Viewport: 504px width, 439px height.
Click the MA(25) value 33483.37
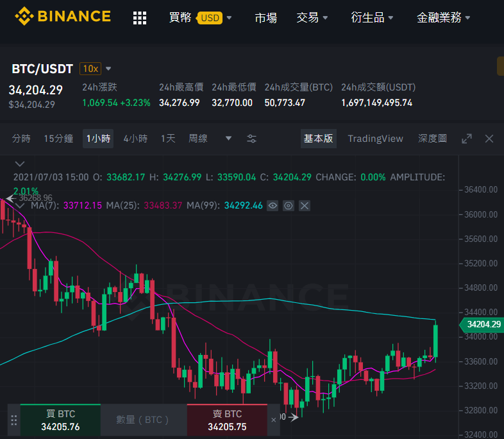click(163, 205)
